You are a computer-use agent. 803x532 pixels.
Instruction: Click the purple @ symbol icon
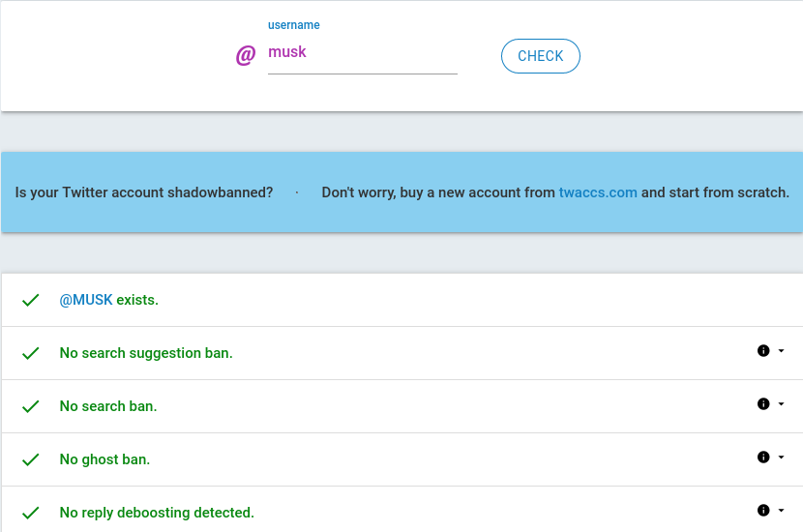pyautogui.click(x=246, y=55)
